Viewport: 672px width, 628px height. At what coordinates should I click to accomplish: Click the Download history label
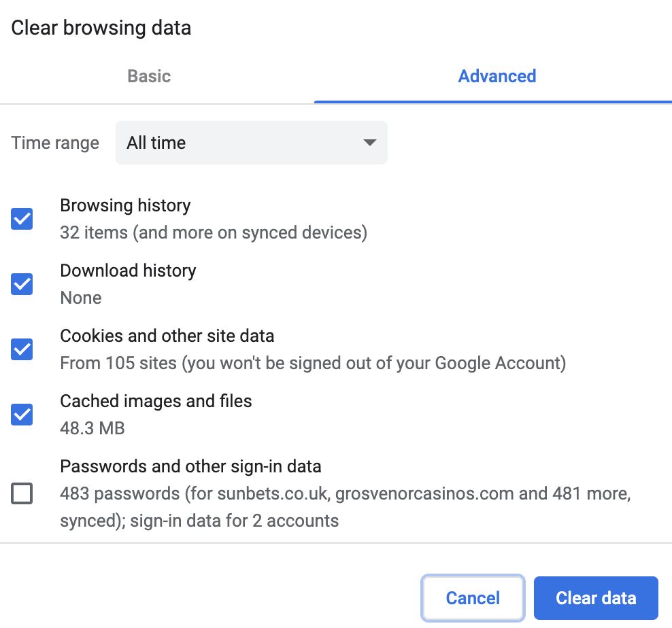[x=128, y=271]
